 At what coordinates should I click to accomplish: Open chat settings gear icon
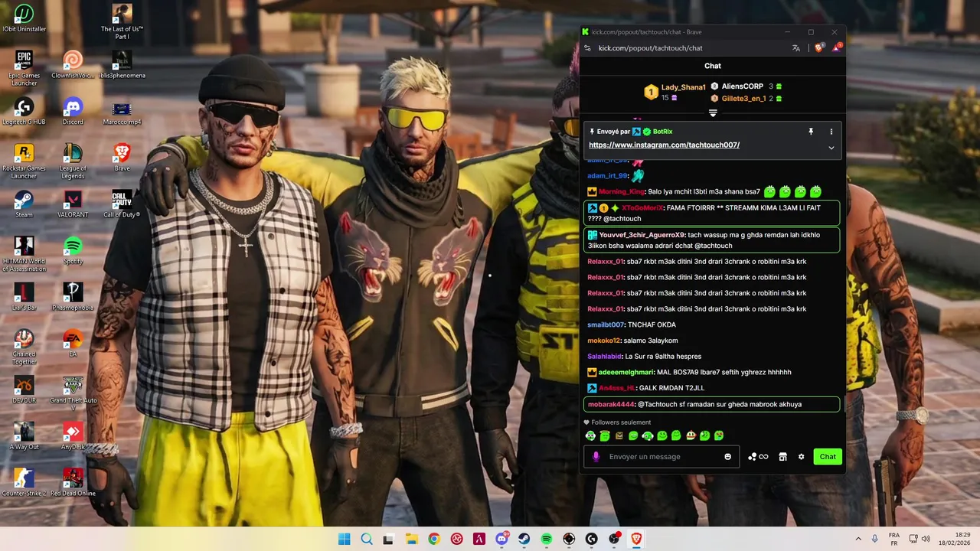[802, 456]
